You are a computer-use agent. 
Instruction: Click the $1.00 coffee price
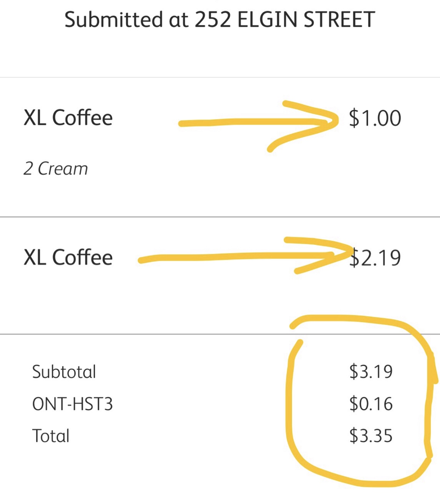(x=375, y=118)
